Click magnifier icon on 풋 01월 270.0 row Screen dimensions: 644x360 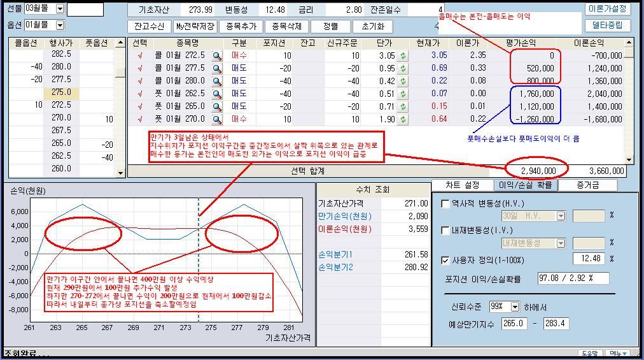pyautogui.click(x=217, y=120)
